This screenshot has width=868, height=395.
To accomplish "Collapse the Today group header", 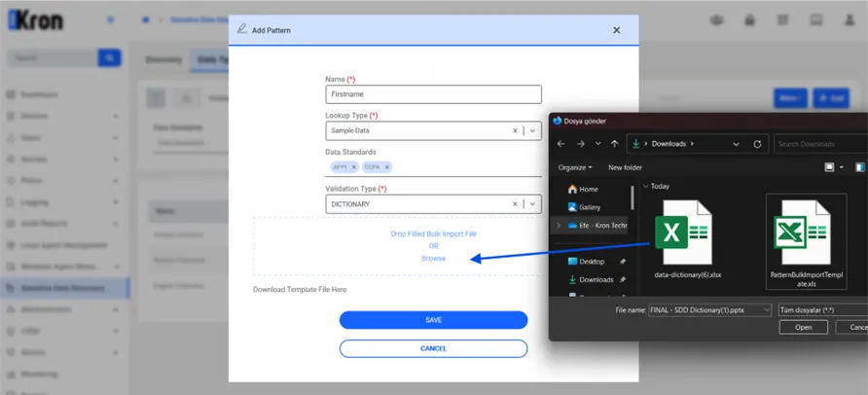I will tap(646, 187).
